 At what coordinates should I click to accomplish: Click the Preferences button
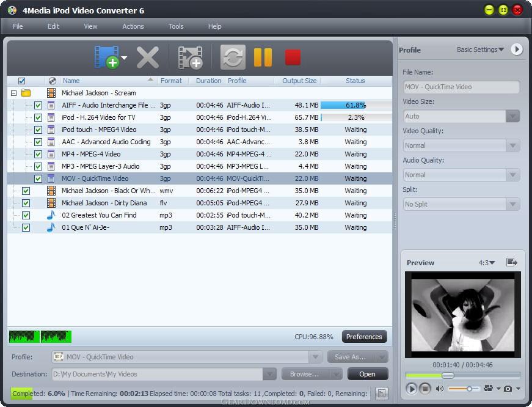tap(364, 336)
